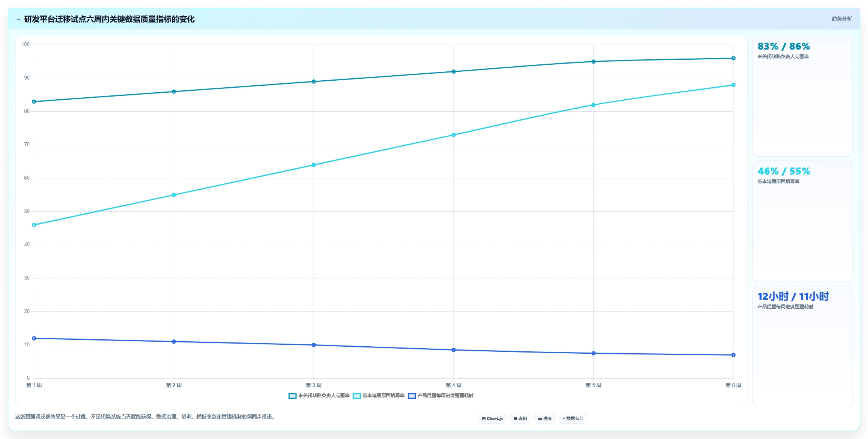The height and width of the screenshot is (439, 868).
Task: Click the cyan 64 data point at 第 3 周
Action: tap(314, 165)
